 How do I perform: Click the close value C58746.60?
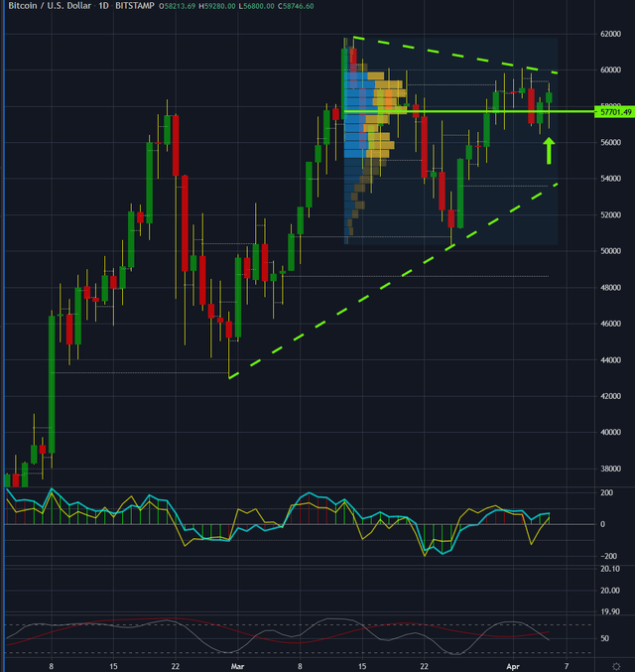tap(296, 6)
